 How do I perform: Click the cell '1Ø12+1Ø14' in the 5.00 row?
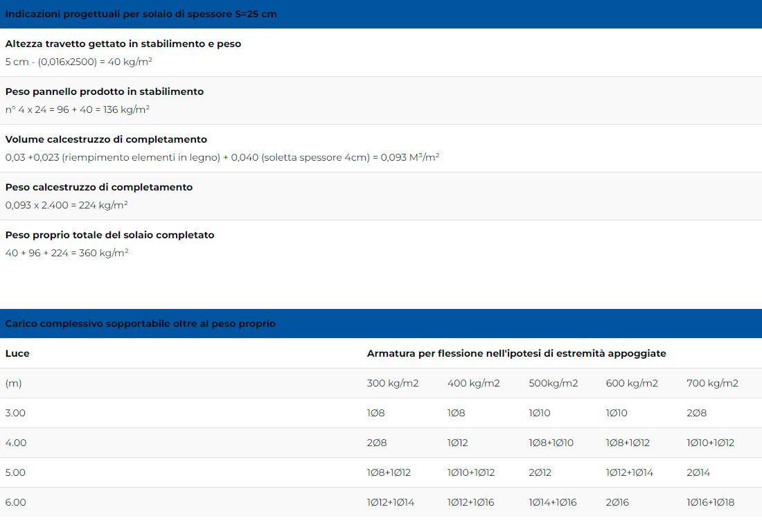pos(629,472)
